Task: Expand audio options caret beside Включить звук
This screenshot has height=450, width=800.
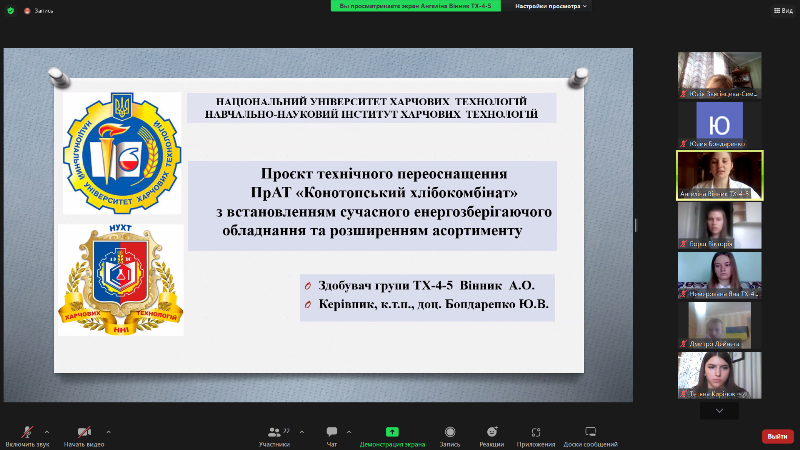Action: [x=47, y=432]
